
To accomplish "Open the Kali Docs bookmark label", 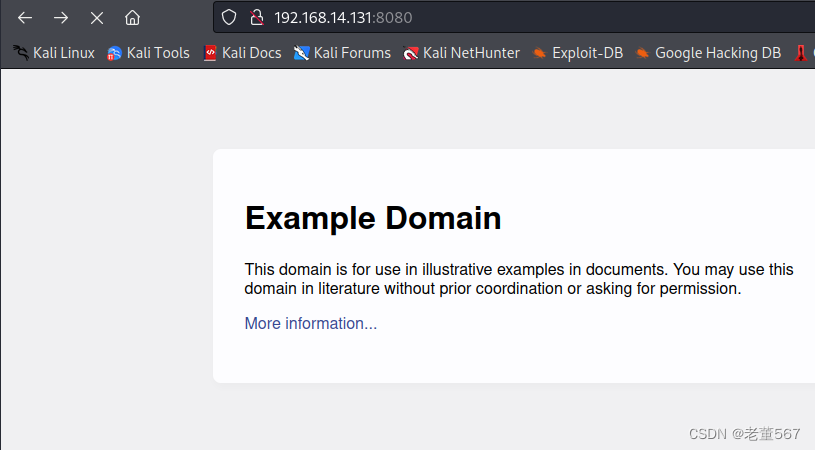I will click(252, 53).
